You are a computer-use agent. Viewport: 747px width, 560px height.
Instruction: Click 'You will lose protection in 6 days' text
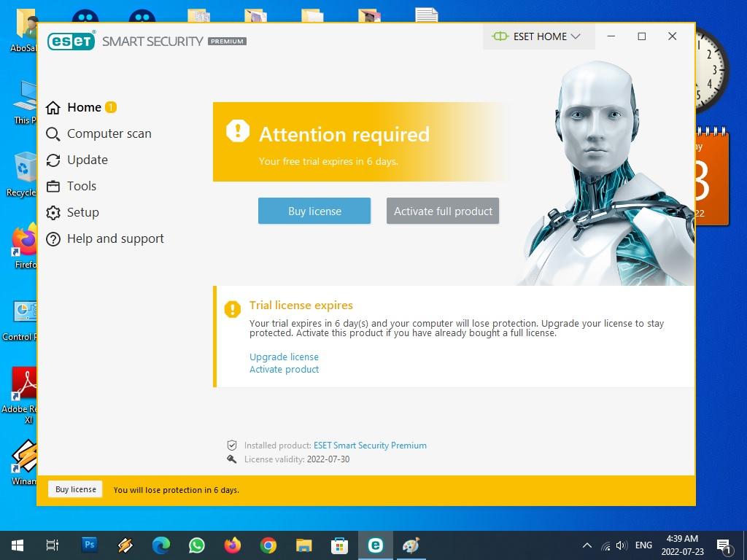(x=177, y=490)
